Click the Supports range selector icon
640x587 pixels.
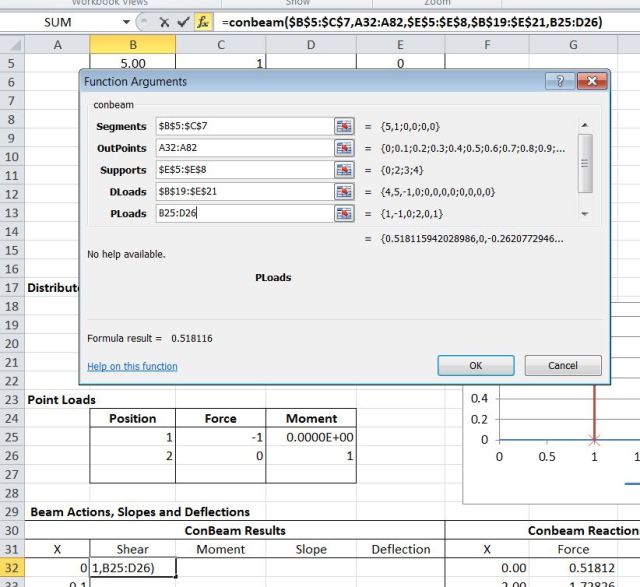[345, 170]
